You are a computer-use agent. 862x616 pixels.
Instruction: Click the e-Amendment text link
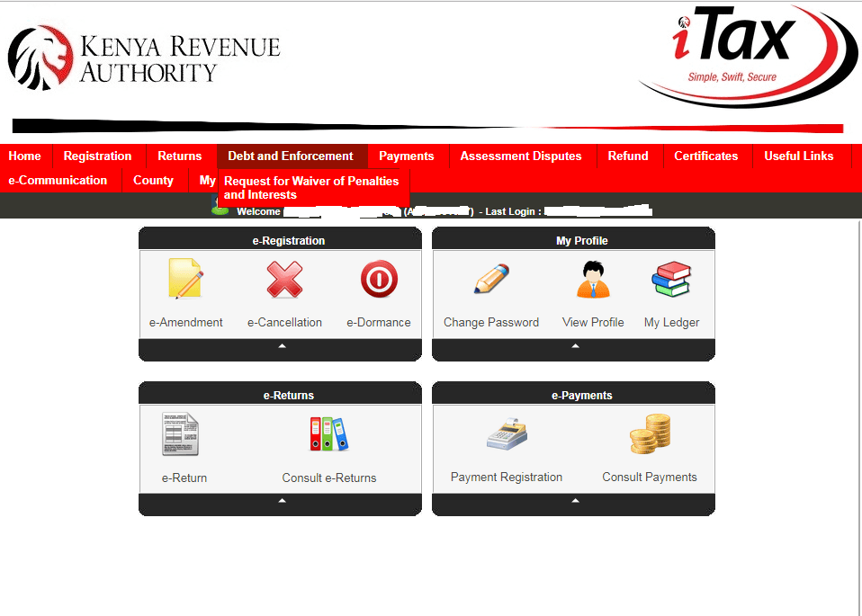186,323
